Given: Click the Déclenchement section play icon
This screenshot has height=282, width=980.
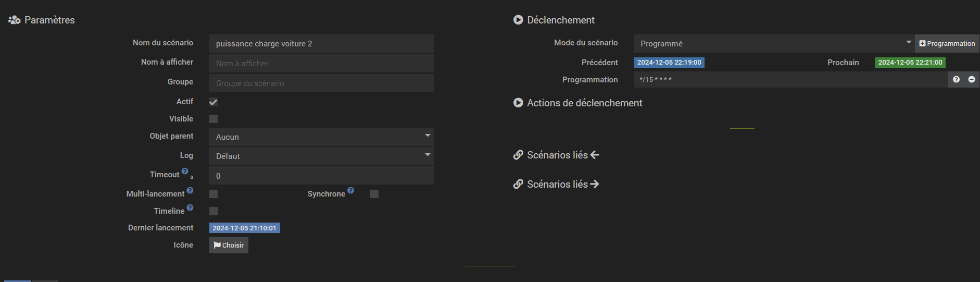Looking at the screenshot, I should [518, 20].
